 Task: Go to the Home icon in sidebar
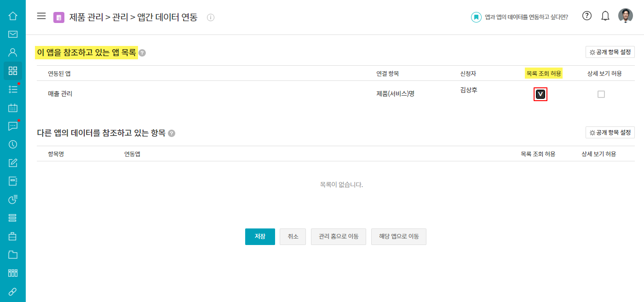(13, 16)
